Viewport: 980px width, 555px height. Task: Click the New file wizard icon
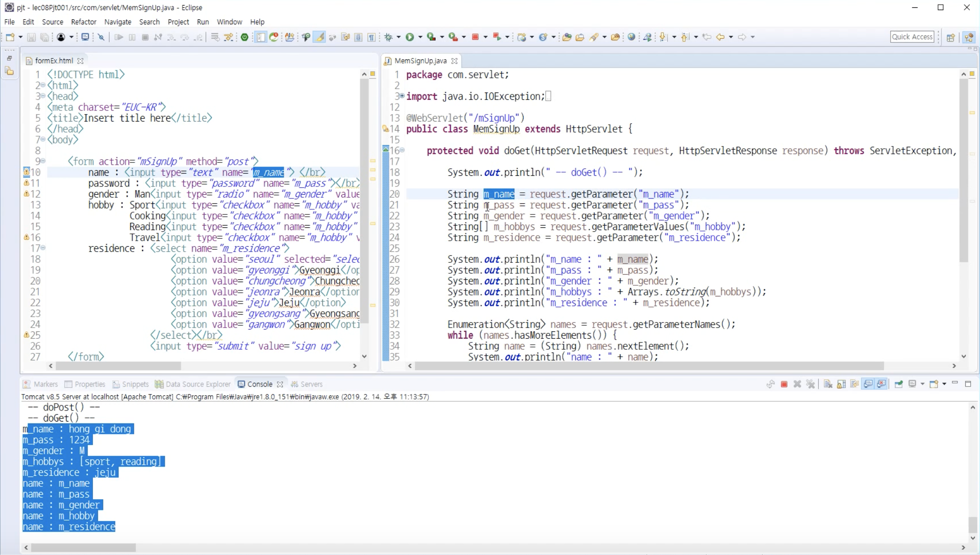10,37
